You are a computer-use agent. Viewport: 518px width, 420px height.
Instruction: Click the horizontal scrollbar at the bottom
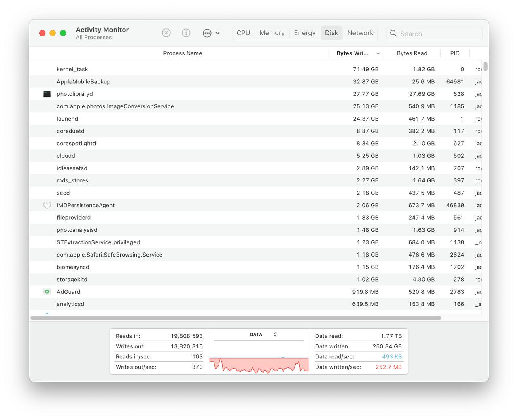236,318
